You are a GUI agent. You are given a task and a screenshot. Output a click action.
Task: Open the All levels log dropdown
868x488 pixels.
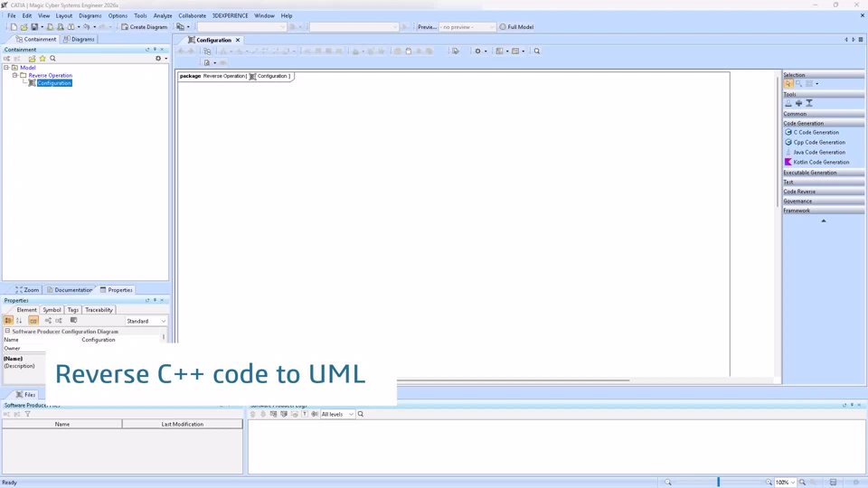point(337,414)
